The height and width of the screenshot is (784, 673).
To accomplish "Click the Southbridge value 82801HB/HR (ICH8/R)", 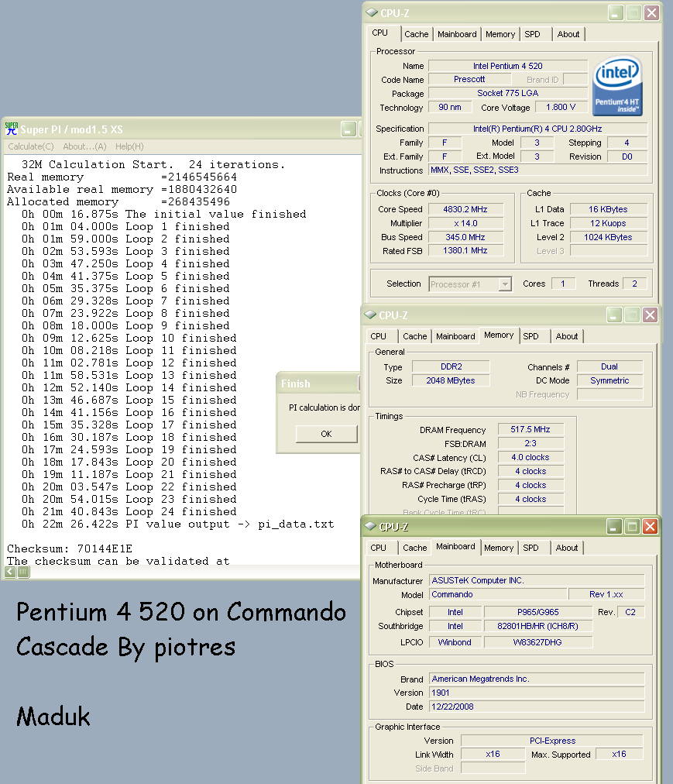I will pos(538,626).
